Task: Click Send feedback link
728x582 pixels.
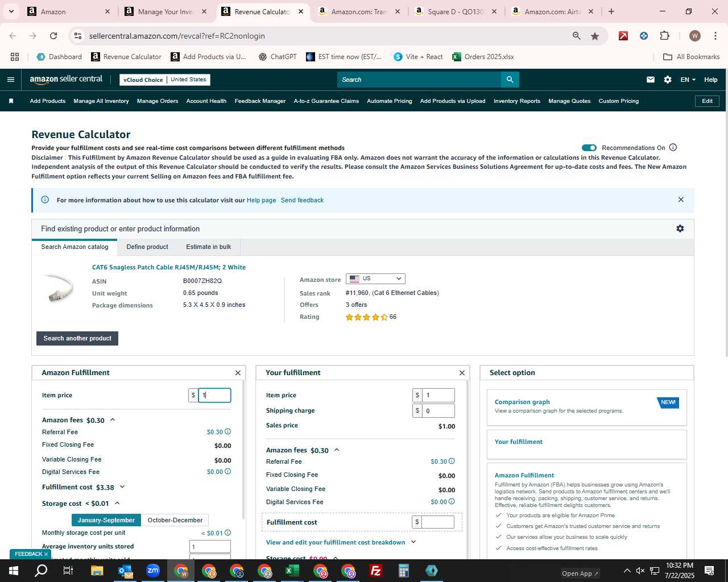Action: (x=302, y=200)
